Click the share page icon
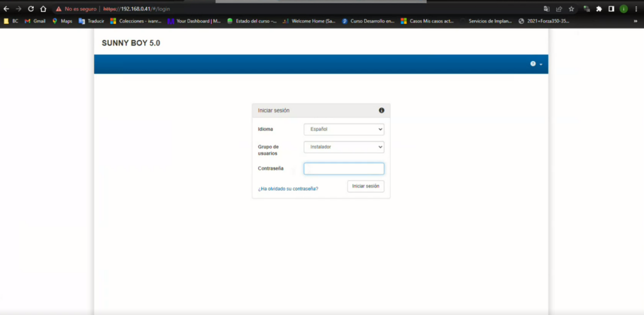Image resolution: width=644 pixels, height=315 pixels. tap(559, 9)
